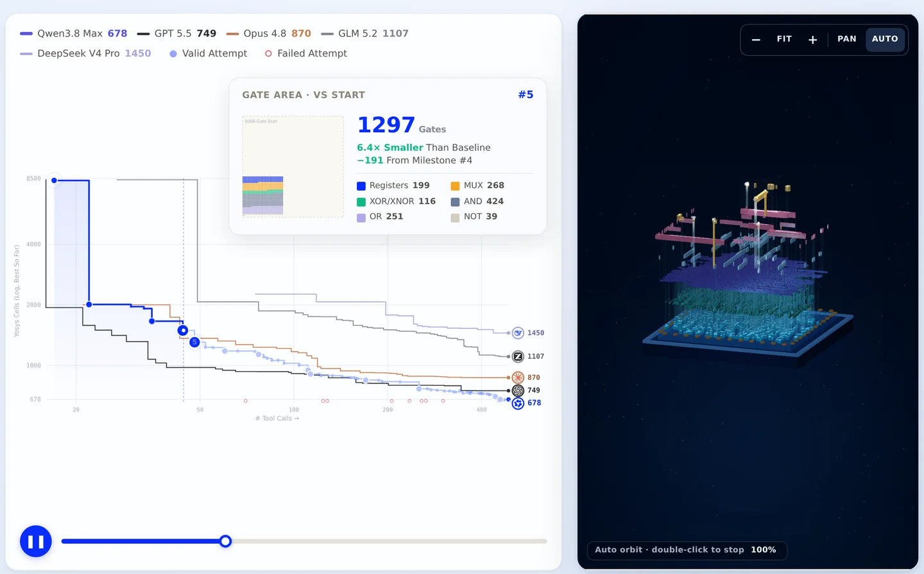924x574 pixels.
Task: Click the starting blue dot at 8500
Action: 54,180
